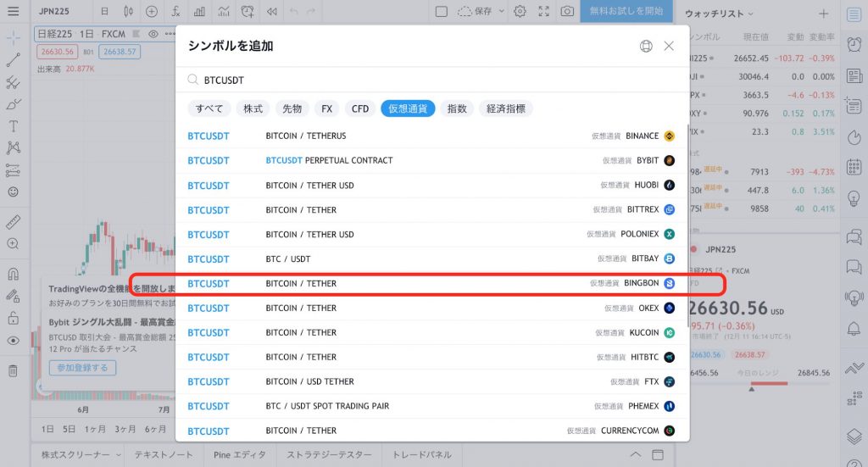This screenshot has height=467, width=868.
Task: Select the trend line drawing tool
Action: coord(14,59)
